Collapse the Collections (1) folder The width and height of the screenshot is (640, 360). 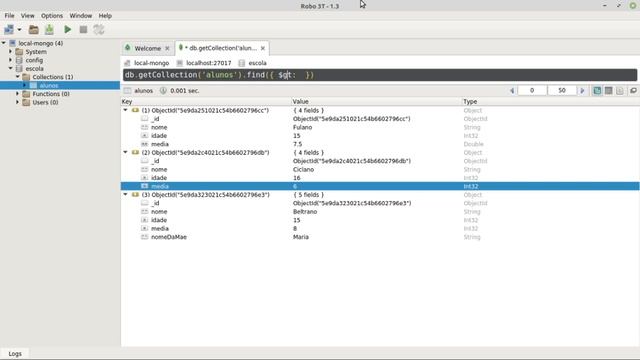(18, 77)
